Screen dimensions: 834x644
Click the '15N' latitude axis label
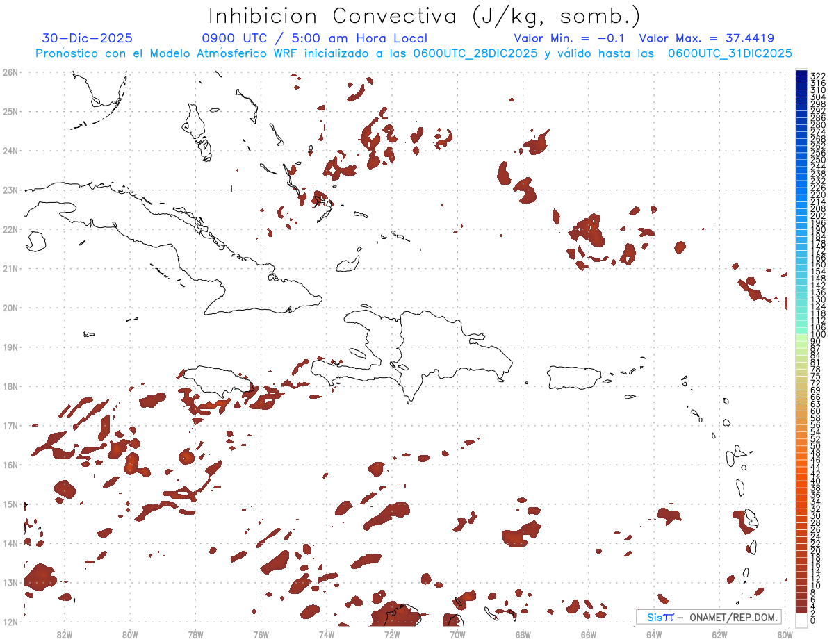point(10,504)
